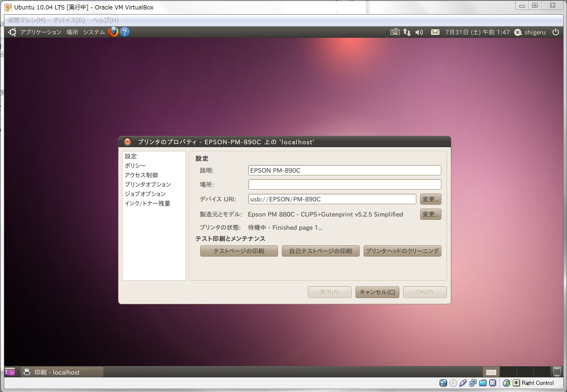Screen dimensions: 567x392
Task: Switch to the first workspace in switcher
Action: [491, 372]
